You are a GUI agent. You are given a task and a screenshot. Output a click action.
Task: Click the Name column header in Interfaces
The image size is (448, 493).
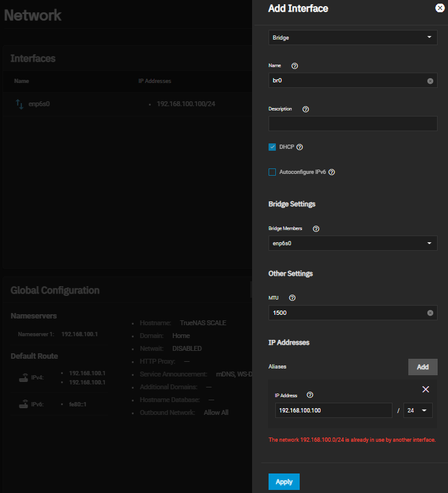point(21,81)
